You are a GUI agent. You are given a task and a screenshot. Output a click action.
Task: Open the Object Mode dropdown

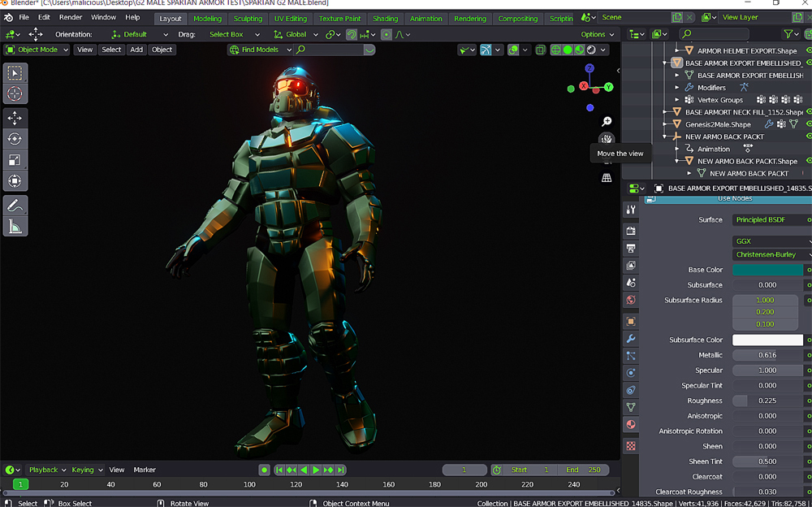click(37, 50)
